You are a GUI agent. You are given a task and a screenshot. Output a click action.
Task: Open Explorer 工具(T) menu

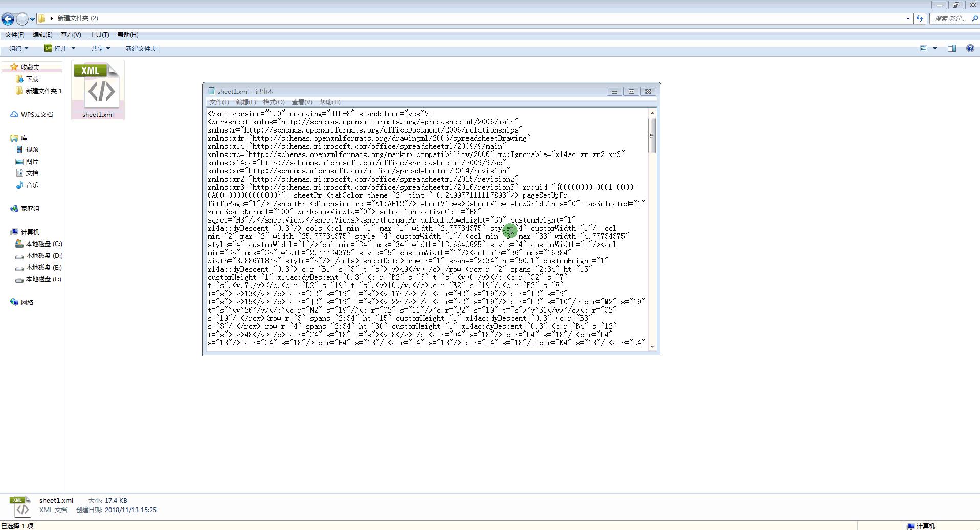pyautogui.click(x=99, y=35)
